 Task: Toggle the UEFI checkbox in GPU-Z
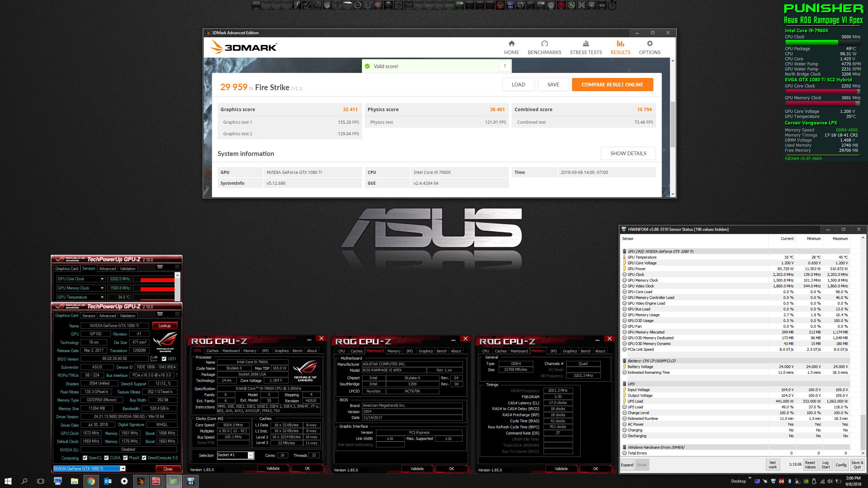point(164,359)
